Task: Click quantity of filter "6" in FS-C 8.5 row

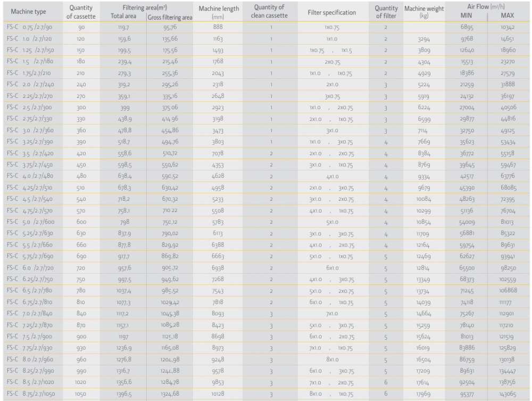Action: [386, 382]
